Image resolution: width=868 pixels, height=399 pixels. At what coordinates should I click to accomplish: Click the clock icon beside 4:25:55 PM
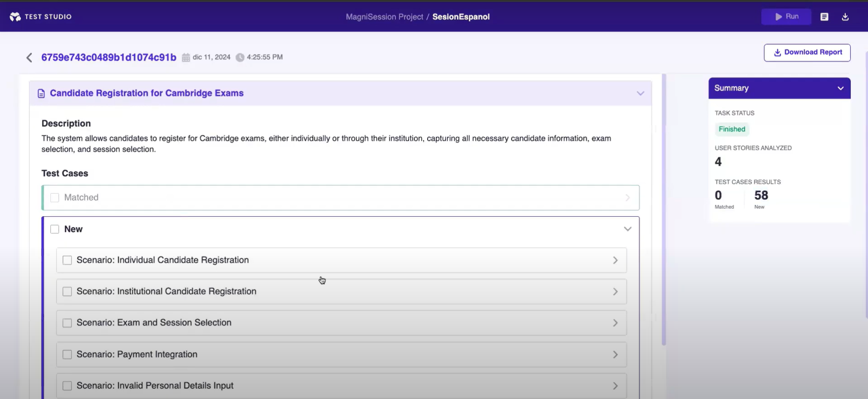tap(240, 58)
